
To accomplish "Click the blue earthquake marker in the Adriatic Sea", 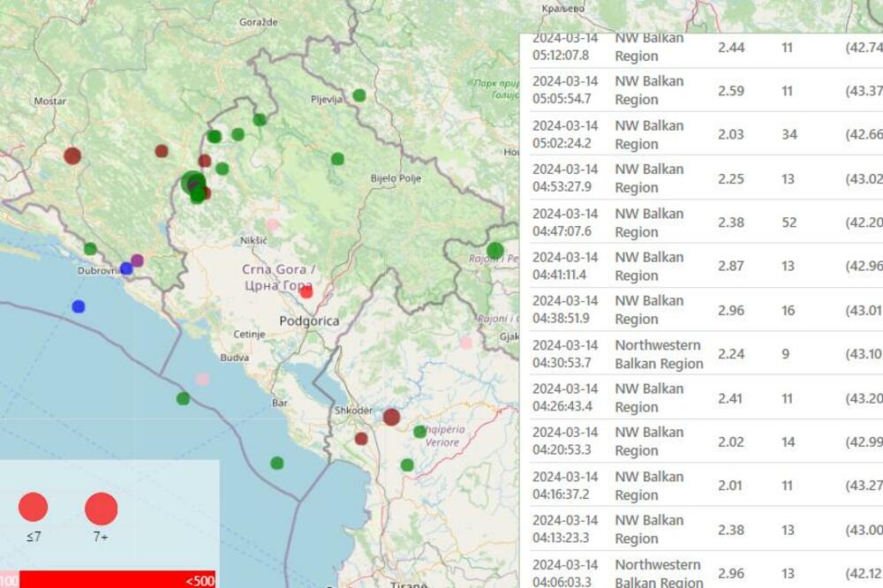I will [x=79, y=306].
